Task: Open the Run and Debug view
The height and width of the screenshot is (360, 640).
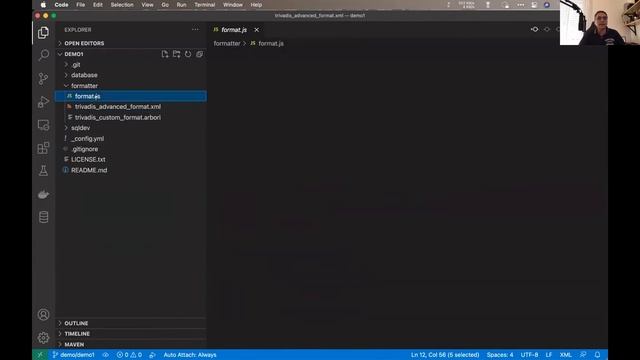Action: (43, 102)
